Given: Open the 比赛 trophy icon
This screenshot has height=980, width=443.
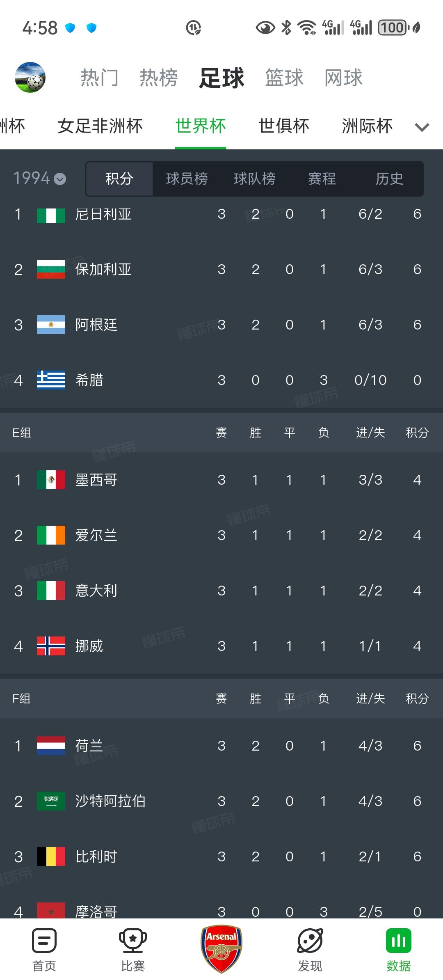Looking at the screenshot, I should tap(133, 941).
